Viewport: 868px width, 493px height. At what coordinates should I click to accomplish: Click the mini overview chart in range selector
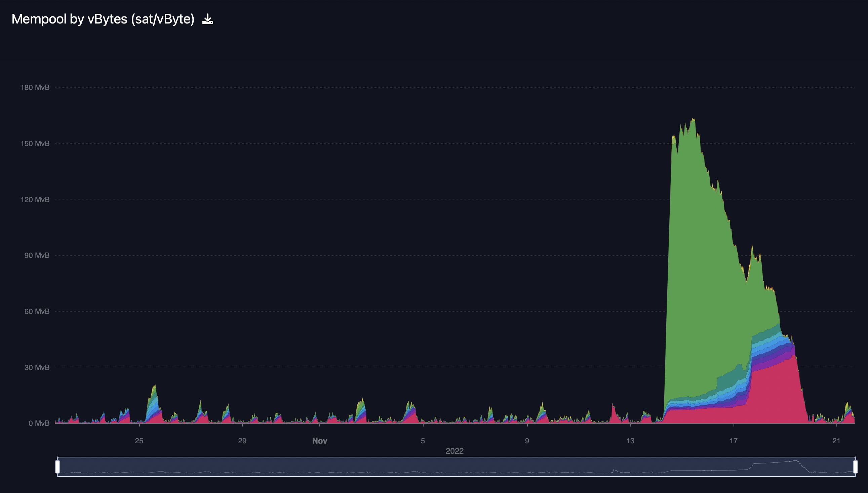coord(454,467)
